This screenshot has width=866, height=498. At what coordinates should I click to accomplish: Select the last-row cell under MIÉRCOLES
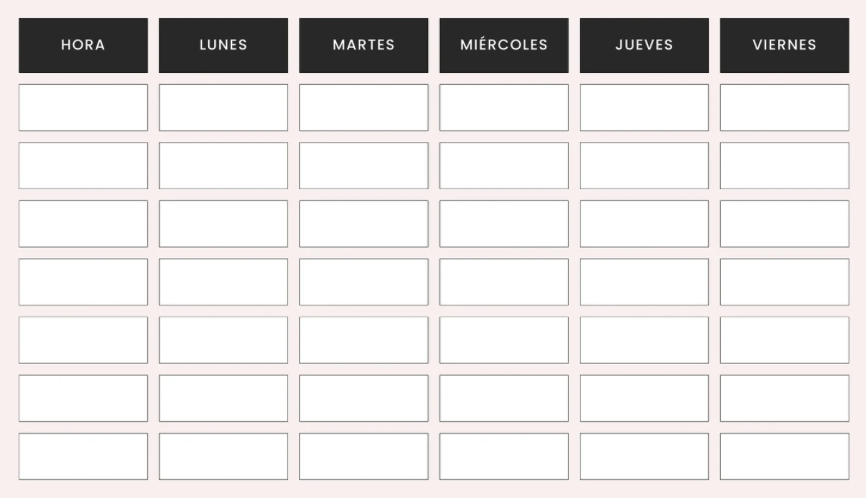pos(504,456)
